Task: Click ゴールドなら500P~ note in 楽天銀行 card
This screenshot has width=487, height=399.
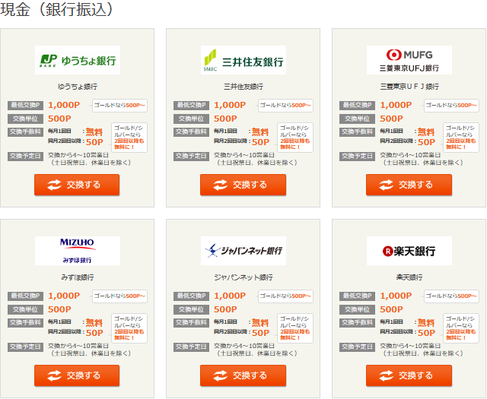Action: (452, 296)
